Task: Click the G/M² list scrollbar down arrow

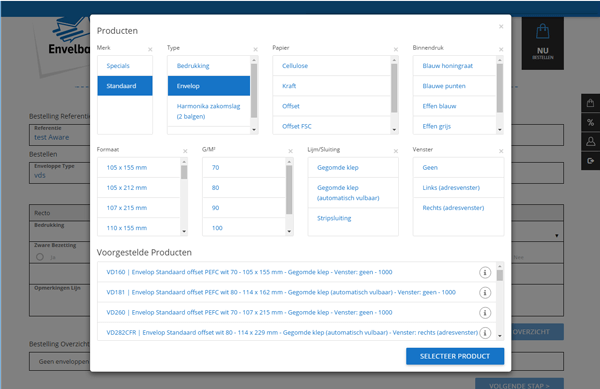Action: (289, 231)
